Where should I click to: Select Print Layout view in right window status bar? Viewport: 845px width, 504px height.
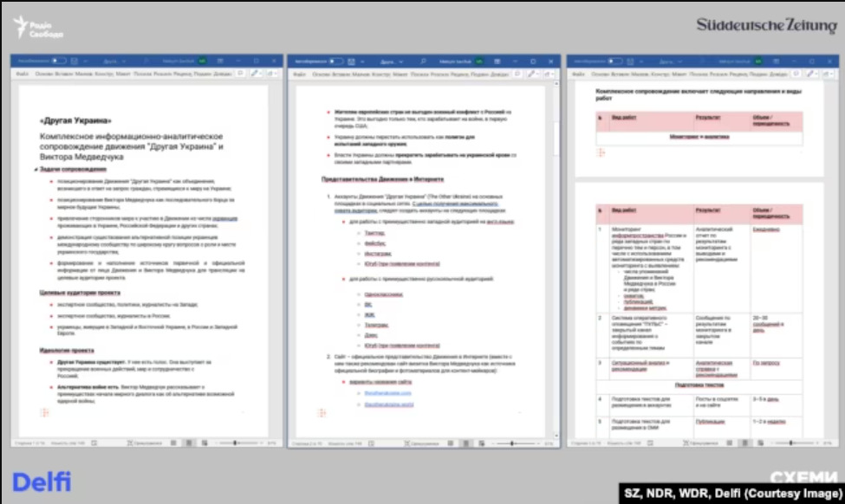tap(744, 443)
